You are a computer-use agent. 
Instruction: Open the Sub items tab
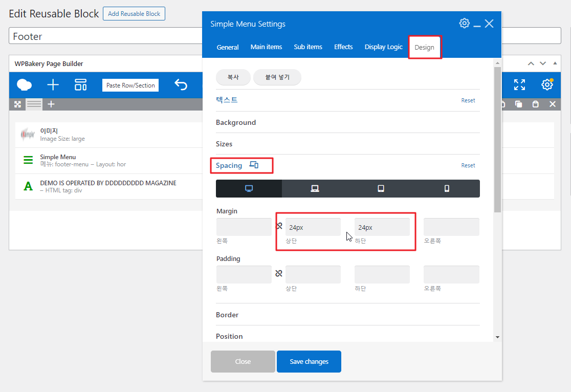308,47
